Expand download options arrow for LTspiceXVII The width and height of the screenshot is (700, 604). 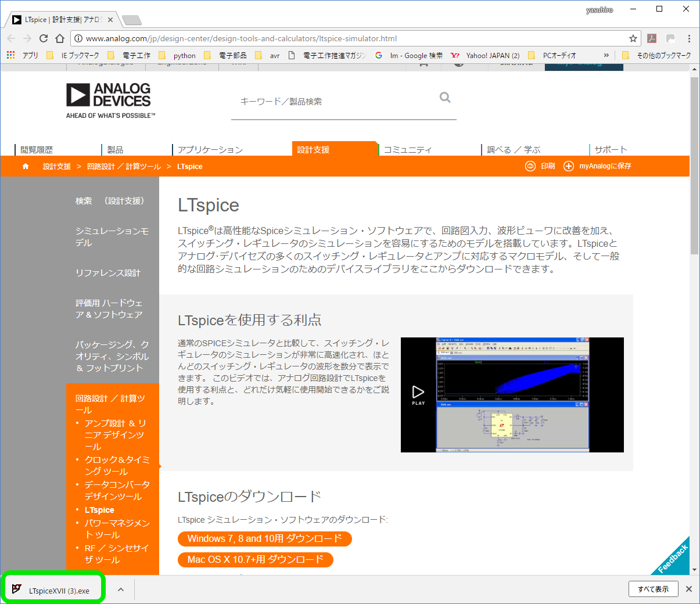tap(121, 589)
